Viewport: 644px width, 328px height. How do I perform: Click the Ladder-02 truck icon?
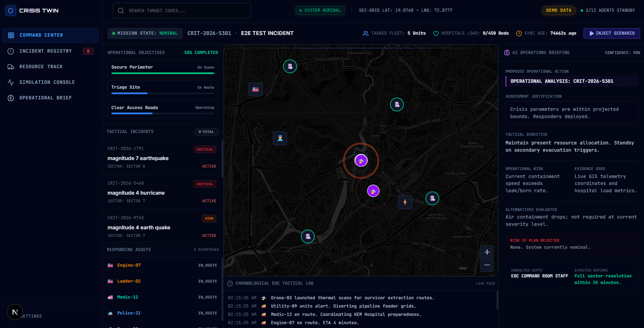(x=110, y=282)
